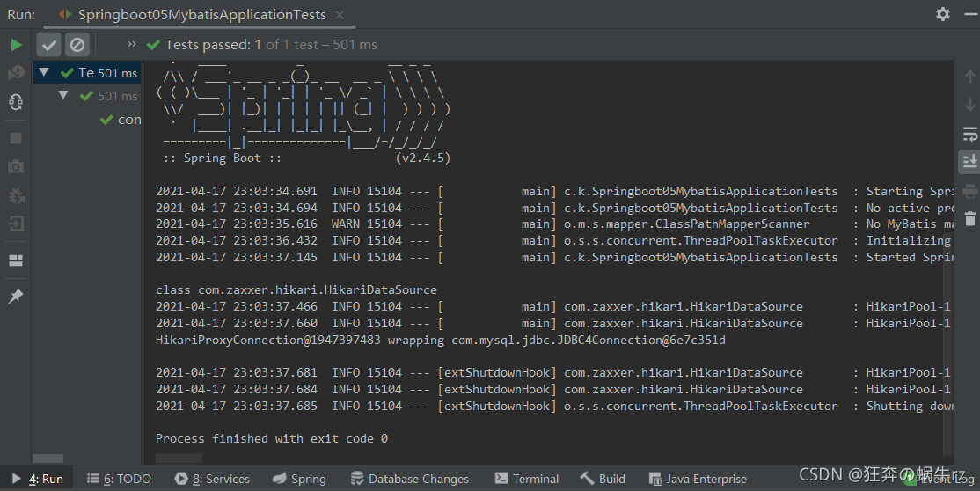
Task: Toggle scroll to end of console
Action: [970, 161]
